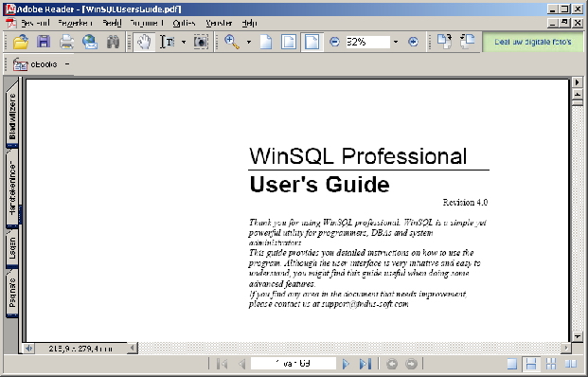Screen dimensions: 588x377
Task: Open the zoom percentage dropdown list
Action: point(395,42)
